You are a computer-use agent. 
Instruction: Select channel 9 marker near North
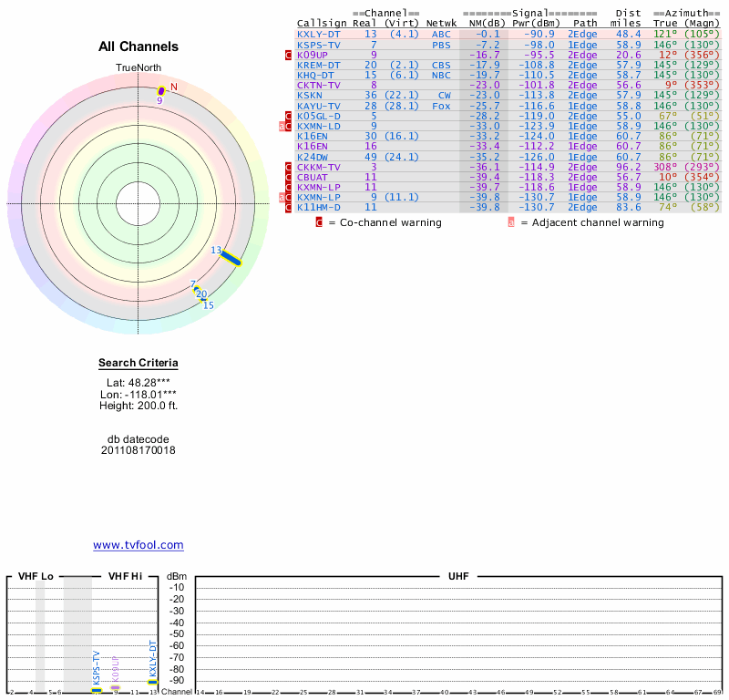point(162,90)
